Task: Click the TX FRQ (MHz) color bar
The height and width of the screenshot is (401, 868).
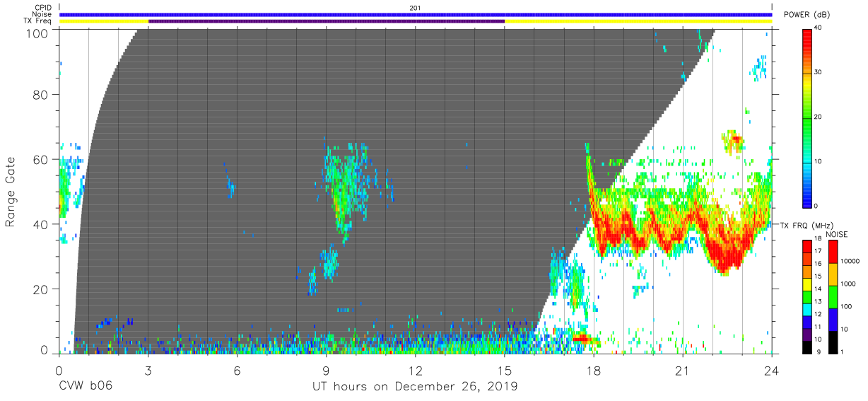Action: 807,296
